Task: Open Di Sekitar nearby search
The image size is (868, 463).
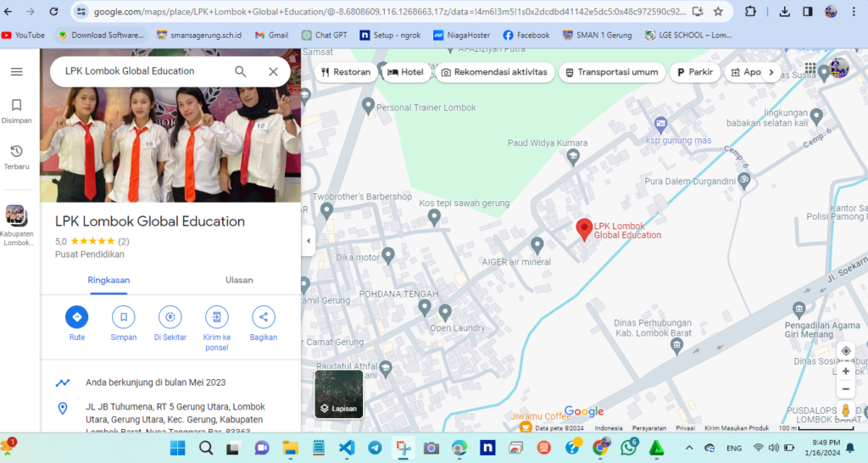Action: [170, 317]
